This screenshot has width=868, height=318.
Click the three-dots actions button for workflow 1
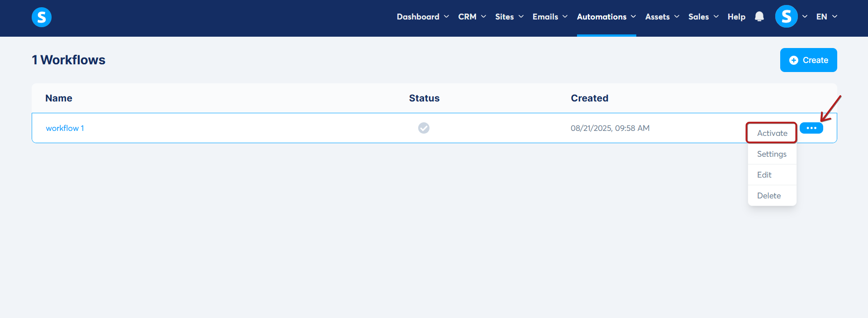(x=811, y=128)
